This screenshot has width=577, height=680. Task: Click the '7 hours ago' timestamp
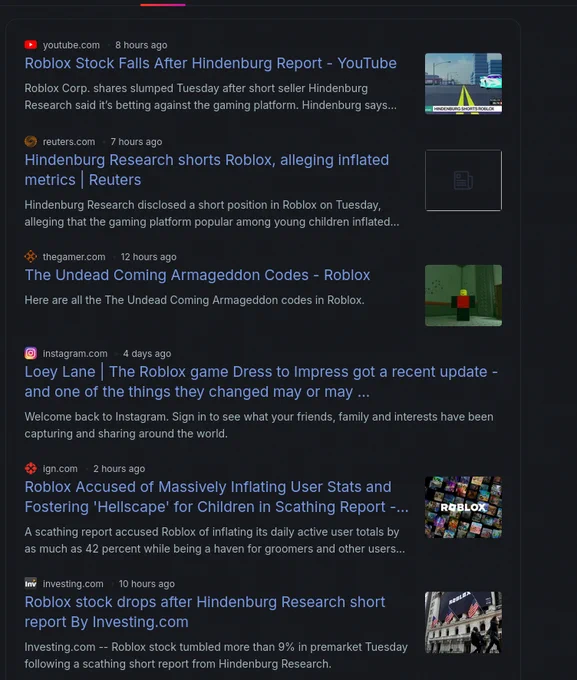click(x=136, y=142)
